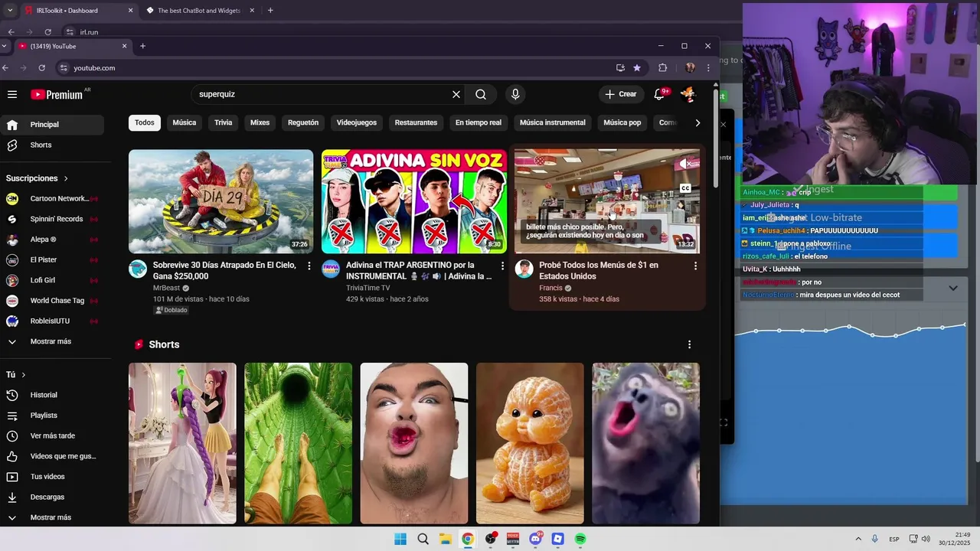980x551 pixels.
Task: Select the (13419) YouTube tab
Action: [73, 46]
